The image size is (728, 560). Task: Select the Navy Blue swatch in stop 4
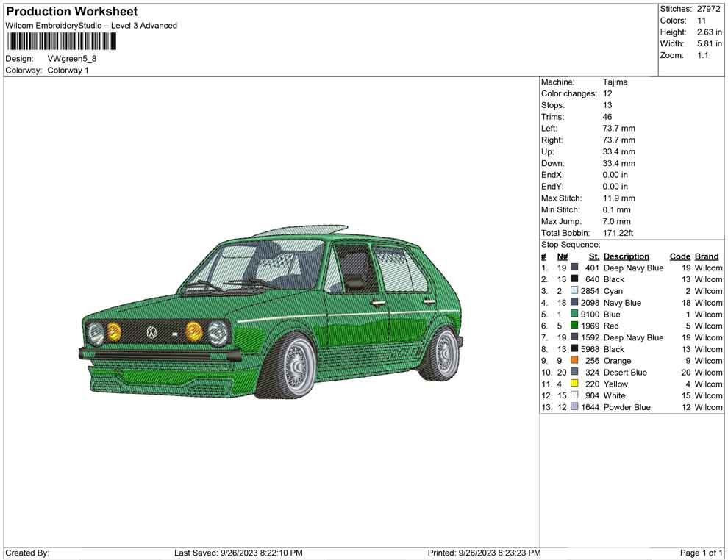tap(574, 303)
